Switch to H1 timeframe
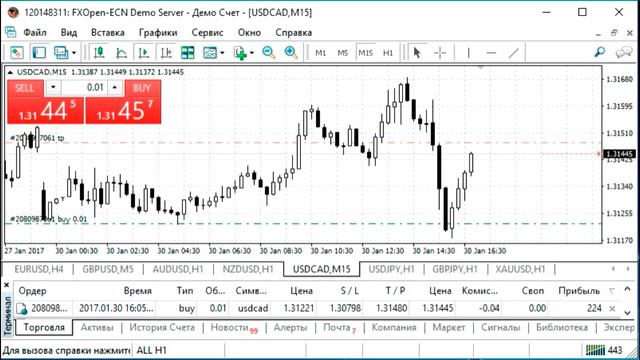Image resolution: width=640 pixels, height=360 pixels. point(388,53)
